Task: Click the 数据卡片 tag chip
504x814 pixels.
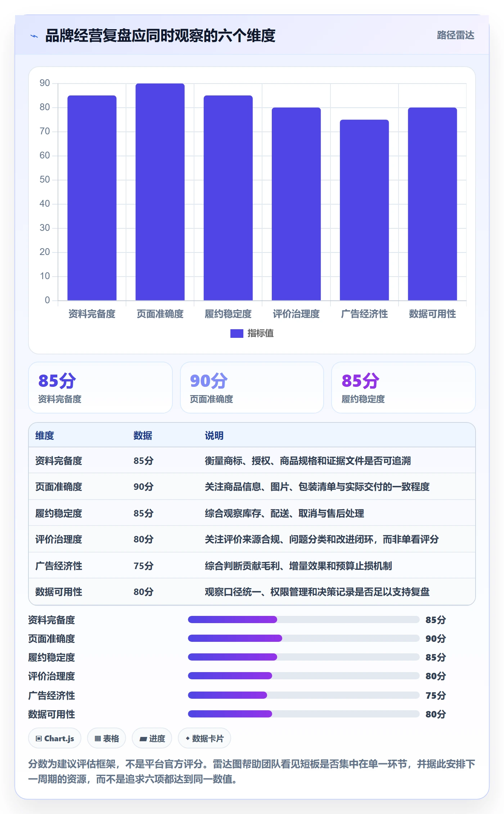Action: [x=204, y=738]
